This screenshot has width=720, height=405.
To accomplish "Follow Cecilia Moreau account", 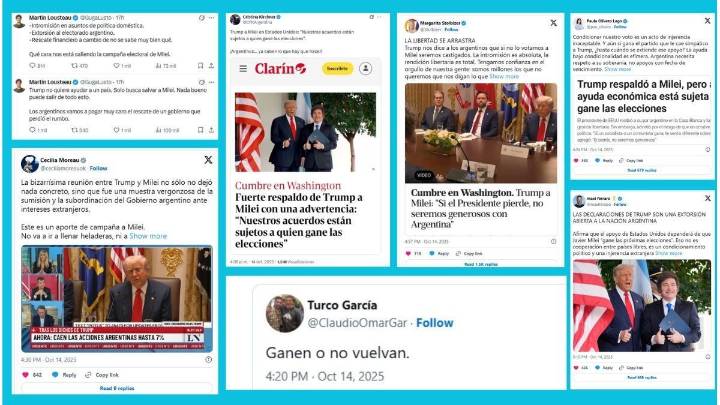I will coord(98,168).
